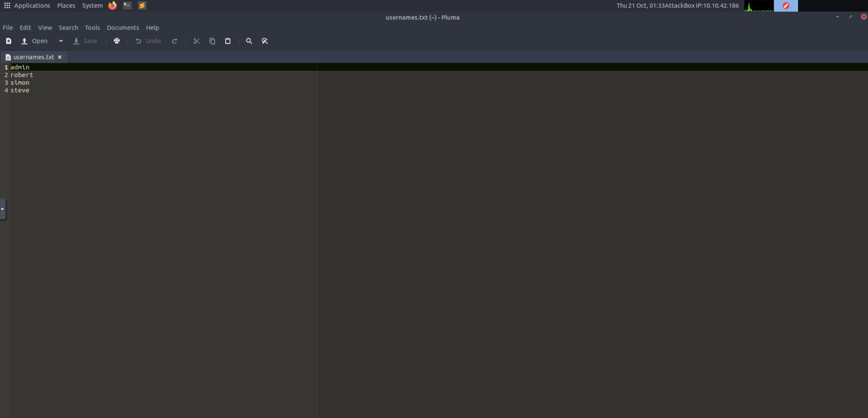Click the Open file toolbar button
Image resolution: width=868 pixels, height=418 pixels.
pos(34,41)
